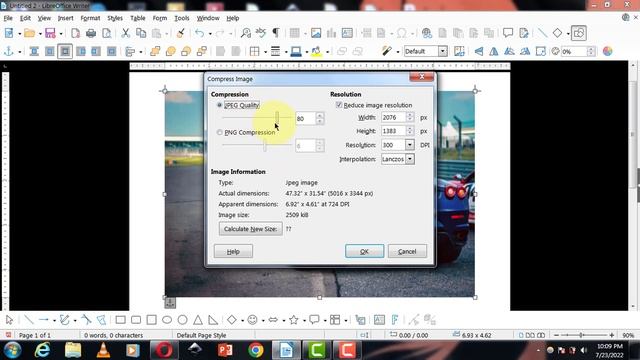Click the Windows Start button
This screenshot has height=360, width=640.
pos(12,350)
